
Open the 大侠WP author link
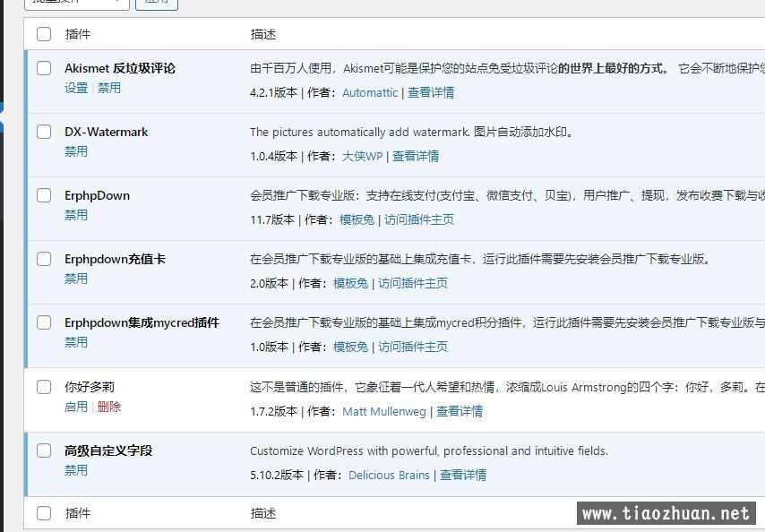(363, 156)
